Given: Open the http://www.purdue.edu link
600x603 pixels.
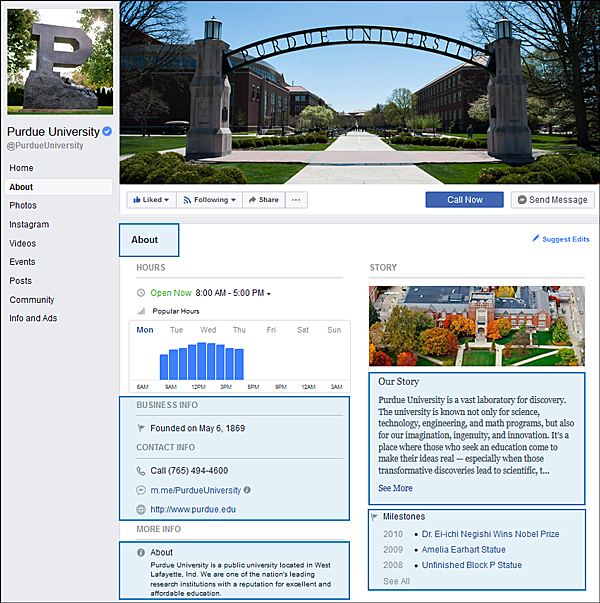Looking at the screenshot, I should [193, 510].
